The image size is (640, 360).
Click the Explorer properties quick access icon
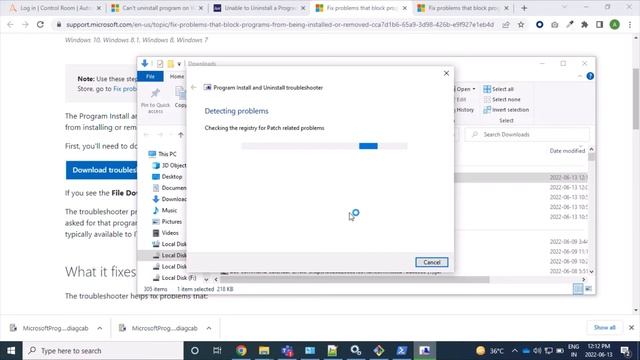(160, 64)
